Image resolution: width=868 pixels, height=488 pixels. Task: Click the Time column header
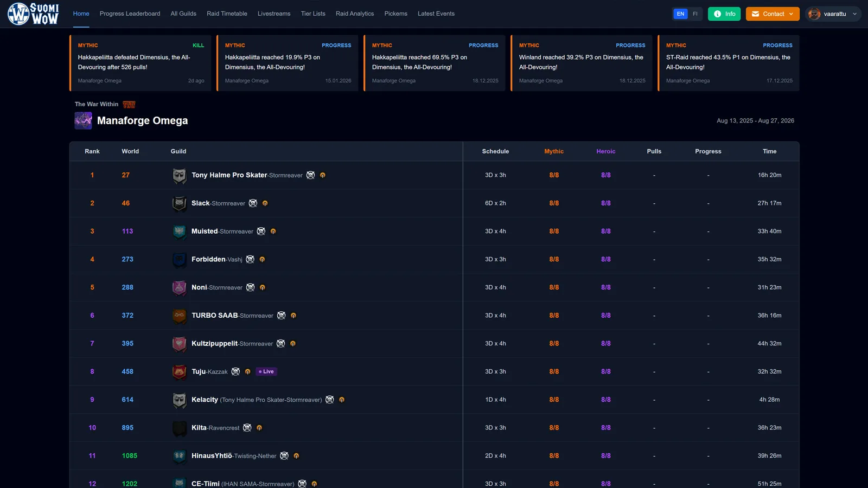[769, 151]
